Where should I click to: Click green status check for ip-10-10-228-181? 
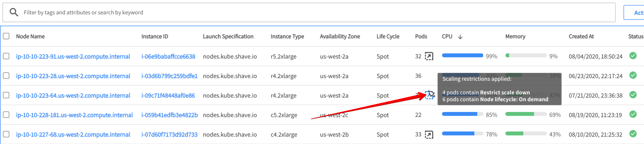[x=633, y=114]
